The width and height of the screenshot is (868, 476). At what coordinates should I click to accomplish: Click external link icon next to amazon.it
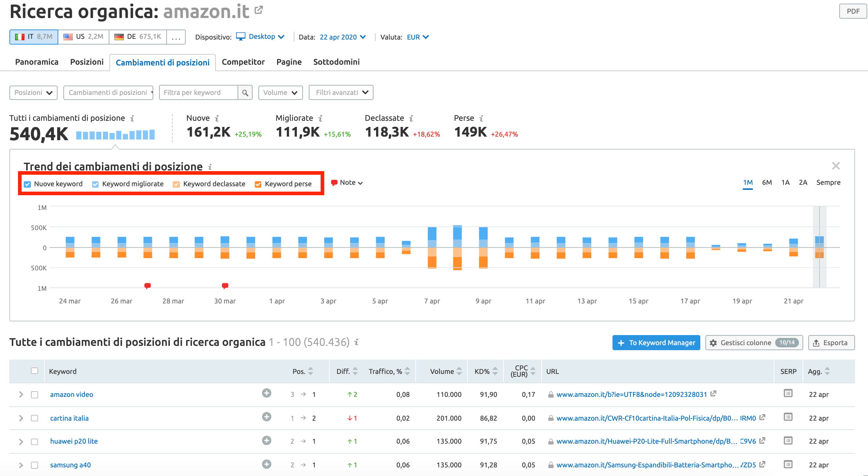259,10
